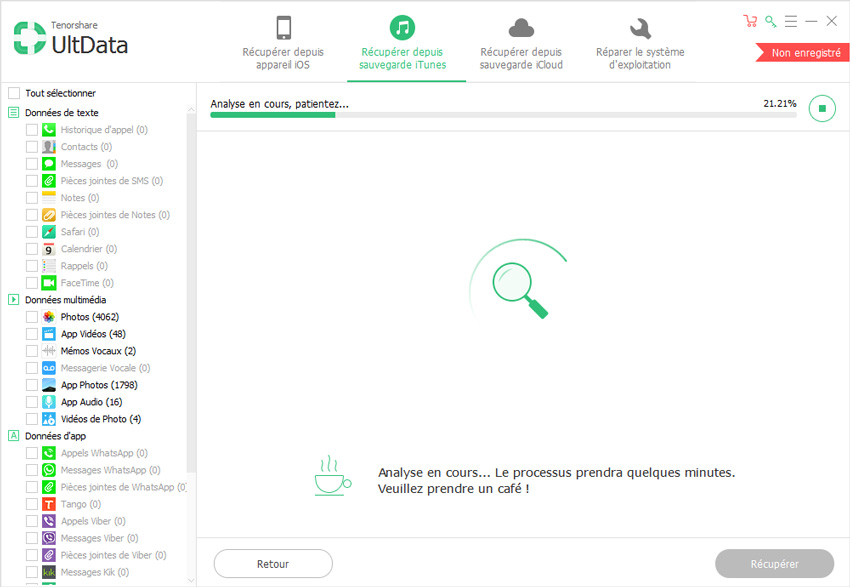
Task: Select Messages Viber (0) row
Action: coord(82,538)
